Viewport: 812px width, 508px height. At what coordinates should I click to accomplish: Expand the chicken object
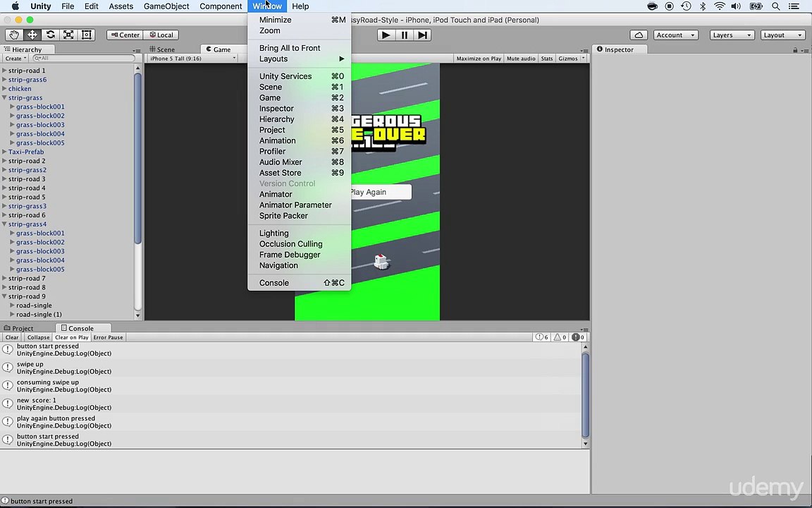[x=4, y=89]
